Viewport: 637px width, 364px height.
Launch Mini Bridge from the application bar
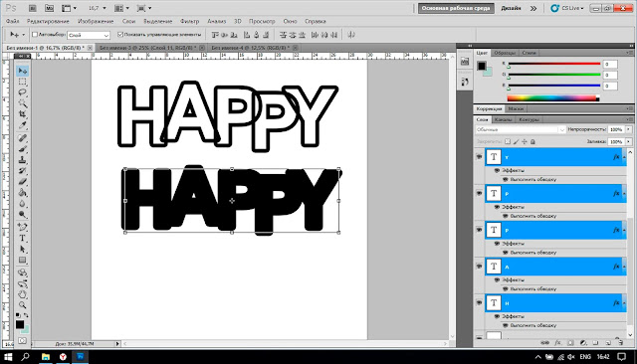(x=49, y=8)
